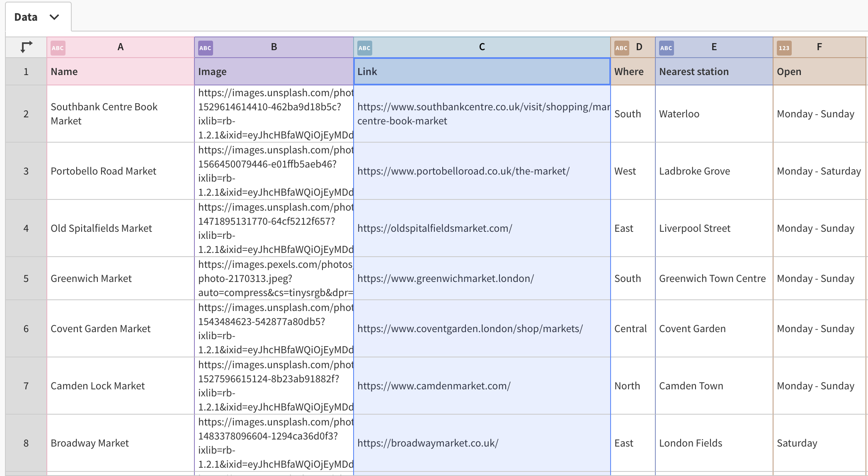Select the 'Ladbroke Grove' station cell
Screen dimensions: 868x476
pyautogui.click(x=714, y=171)
